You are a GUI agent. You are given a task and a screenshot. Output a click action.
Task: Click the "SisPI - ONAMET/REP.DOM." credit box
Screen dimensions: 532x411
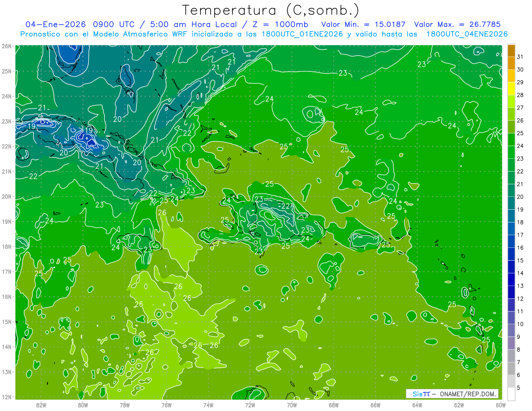pos(452,394)
